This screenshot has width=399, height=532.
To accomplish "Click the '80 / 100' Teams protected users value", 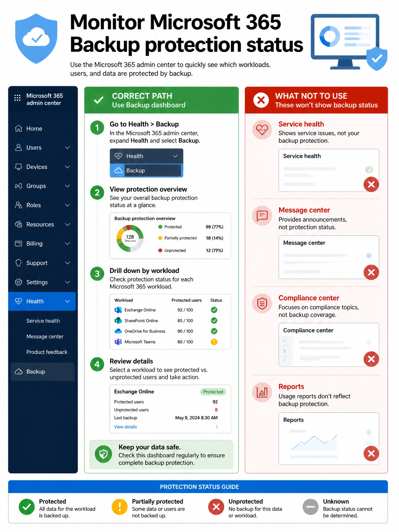I will pyautogui.click(x=185, y=342).
